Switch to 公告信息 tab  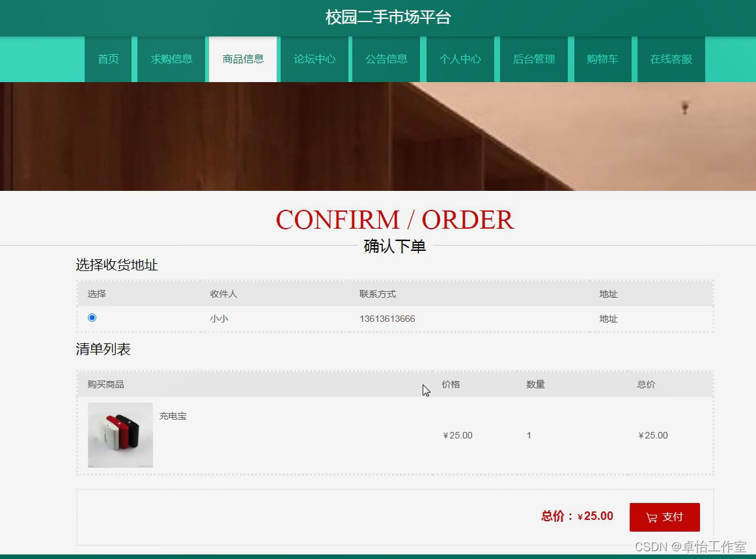386,59
